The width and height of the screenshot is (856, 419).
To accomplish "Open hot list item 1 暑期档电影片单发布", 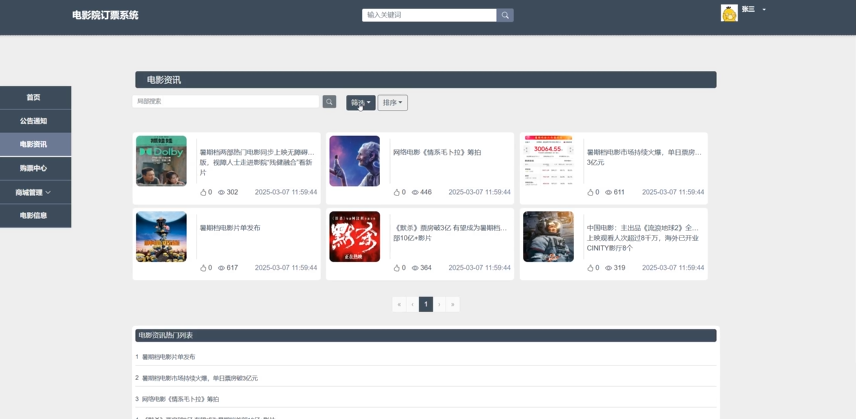I will [168, 357].
